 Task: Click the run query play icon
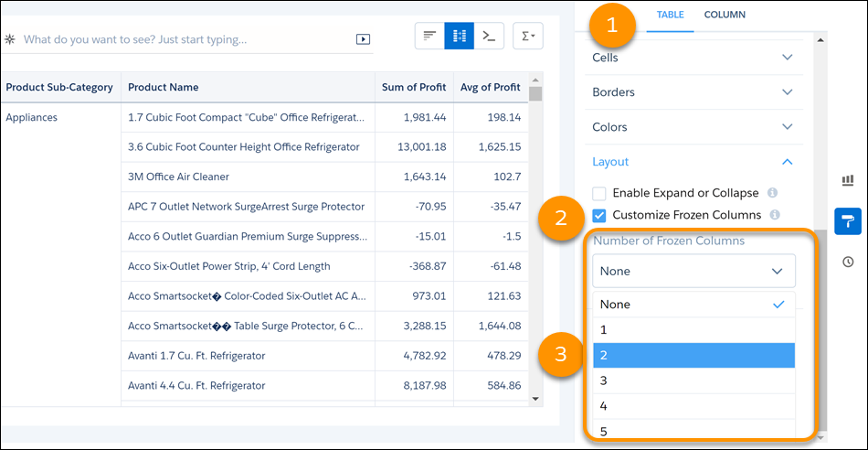(x=363, y=39)
